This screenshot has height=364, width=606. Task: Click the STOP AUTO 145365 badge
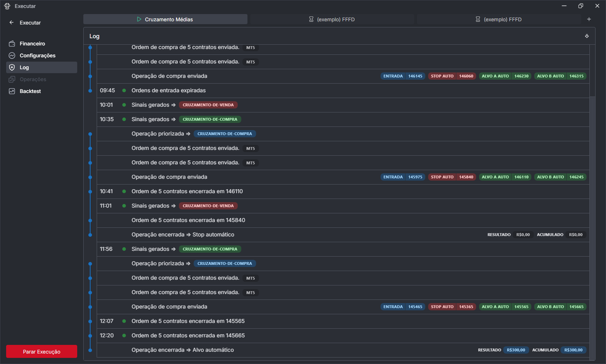[452, 307]
